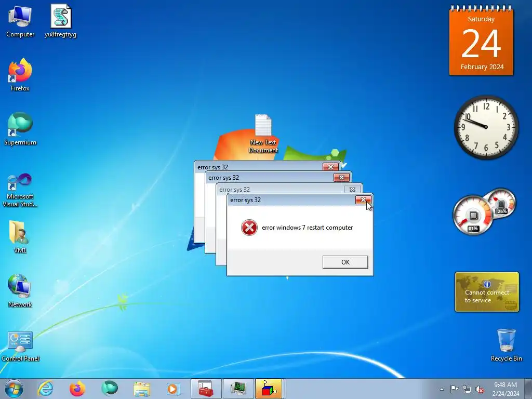Switch to the green monitor taskbar app

click(x=238, y=389)
